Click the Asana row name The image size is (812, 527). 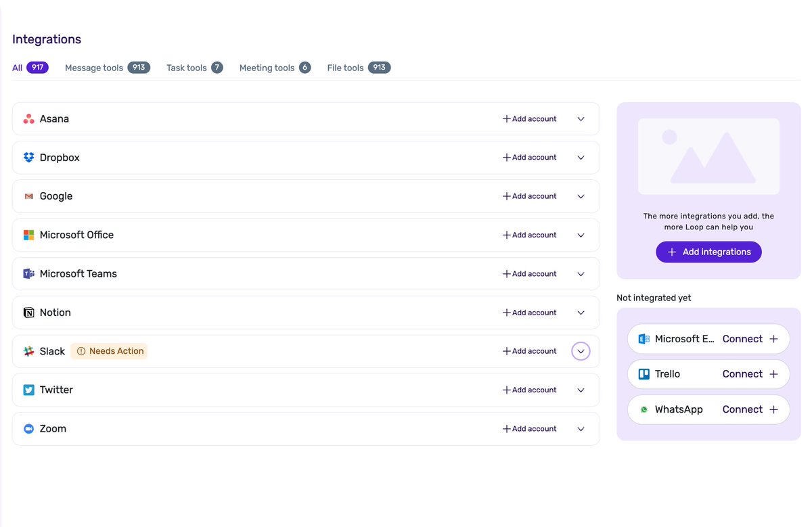click(54, 119)
